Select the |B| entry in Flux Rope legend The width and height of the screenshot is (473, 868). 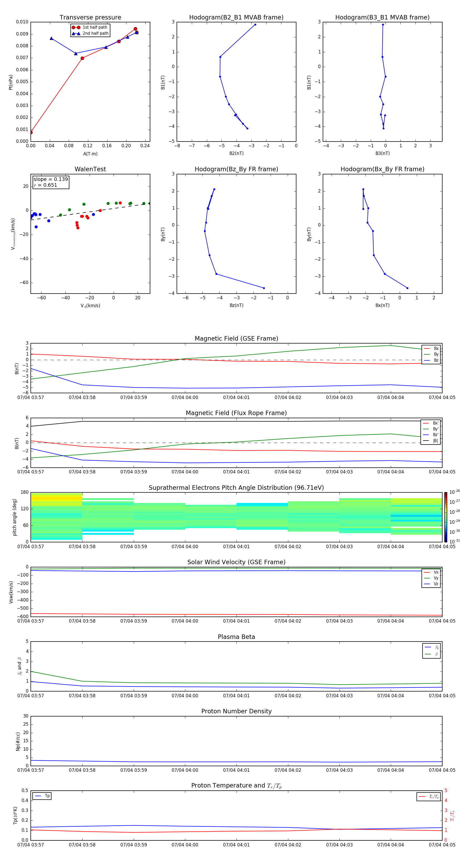tap(431, 441)
